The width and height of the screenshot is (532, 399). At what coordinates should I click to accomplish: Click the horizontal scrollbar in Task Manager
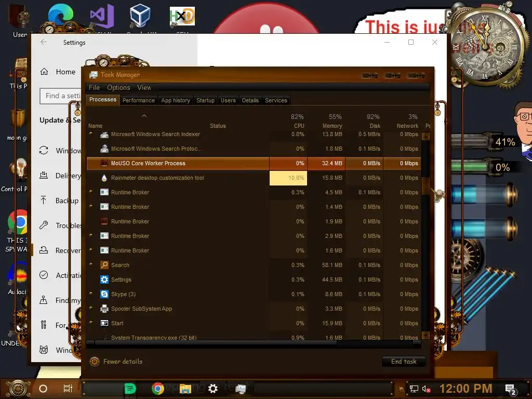(216, 343)
